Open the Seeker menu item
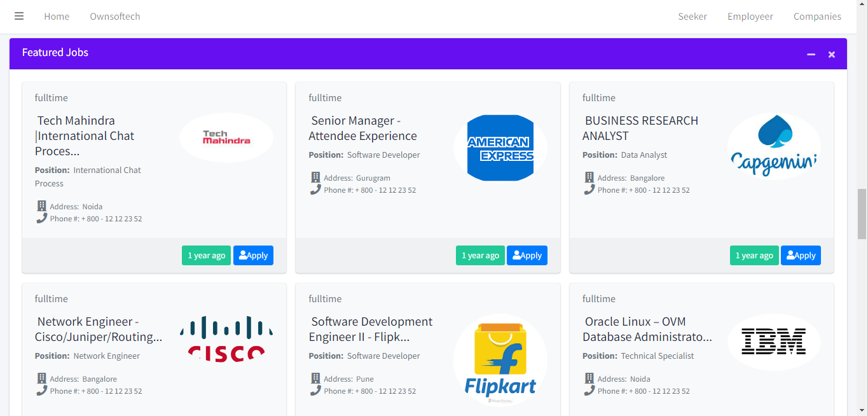The width and height of the screenshot is (868, 416). (x=692, y=17)
